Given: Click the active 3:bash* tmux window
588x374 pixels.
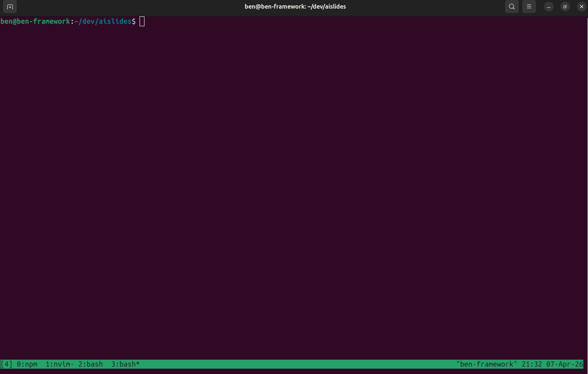Looking at the screenshot, I should coord(125,364).
